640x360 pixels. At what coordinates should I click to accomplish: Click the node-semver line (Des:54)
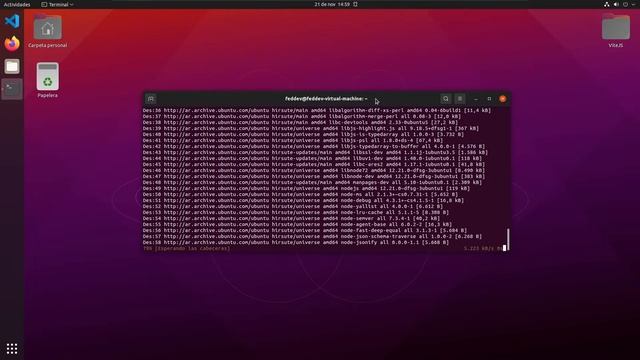click(291, 218)
